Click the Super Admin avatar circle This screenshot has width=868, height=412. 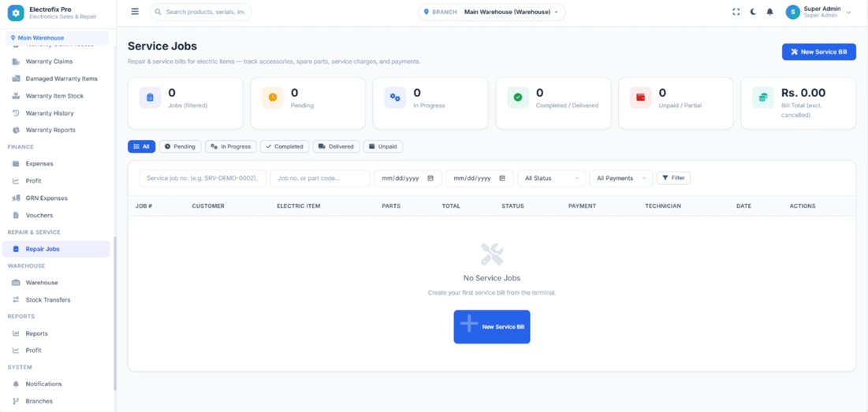click(793, 12)
